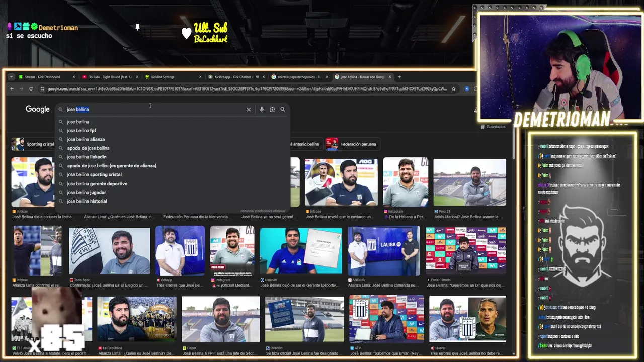Image resolution: width=644 pixels, height=362 pixels.
Task: Select suggestion 'apodo de jose bellina'
Action: [172, 148]
